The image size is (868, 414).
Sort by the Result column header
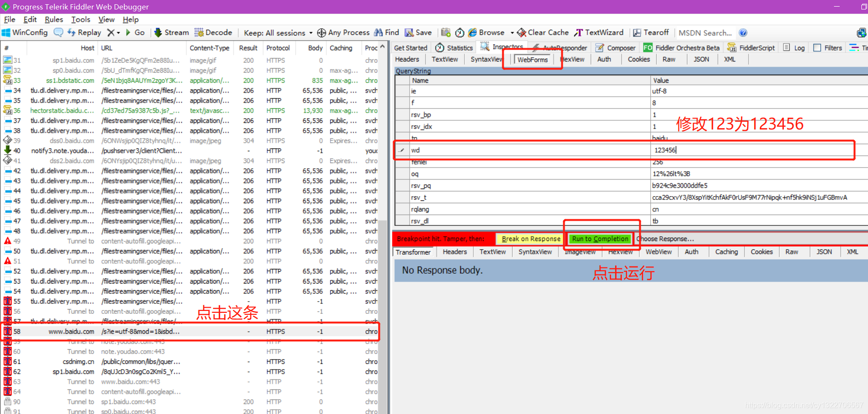pyautogui.click(x=248, y=48)
